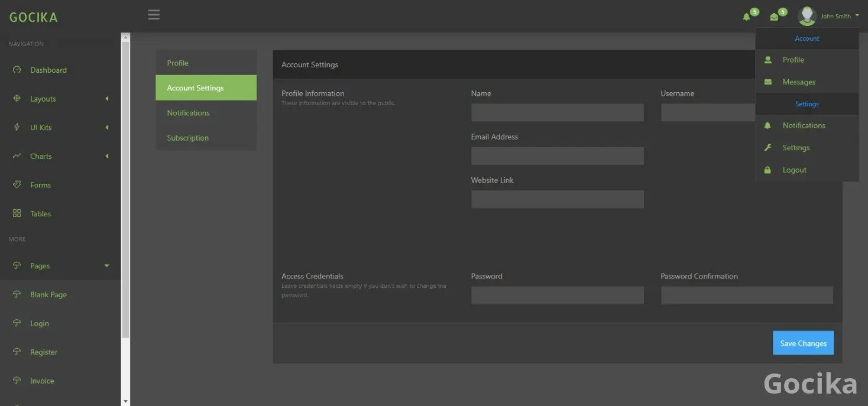Click the lock icon beside Logout
The image size is (868, 406).
767,170
